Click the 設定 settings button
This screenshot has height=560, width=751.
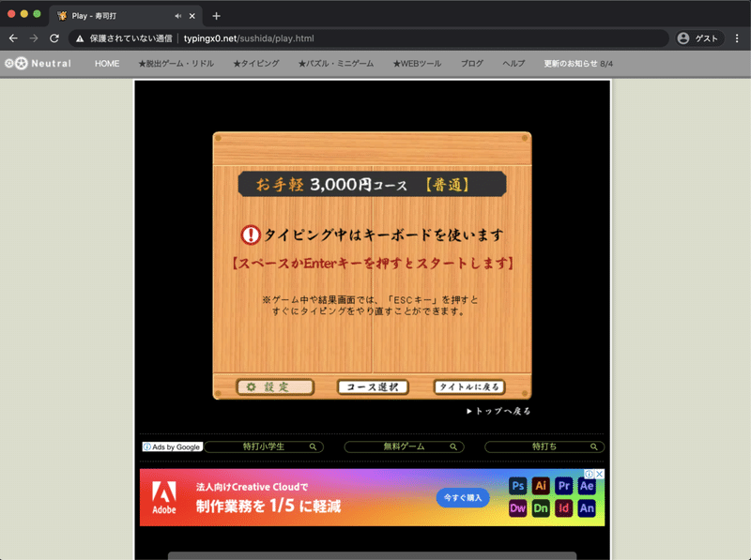tap(275, 386)
